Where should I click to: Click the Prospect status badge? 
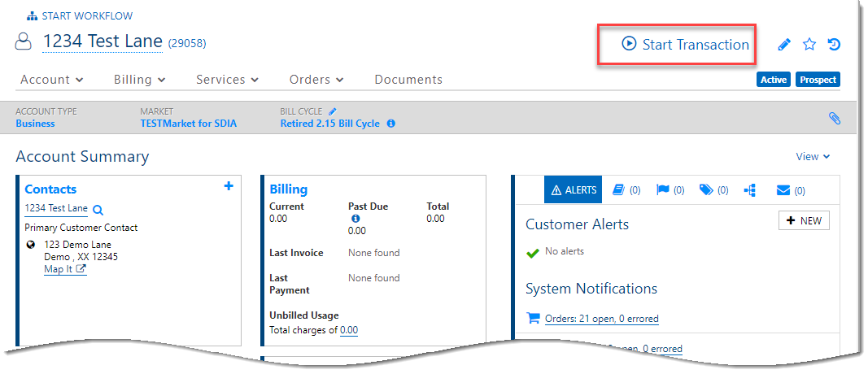818,80
